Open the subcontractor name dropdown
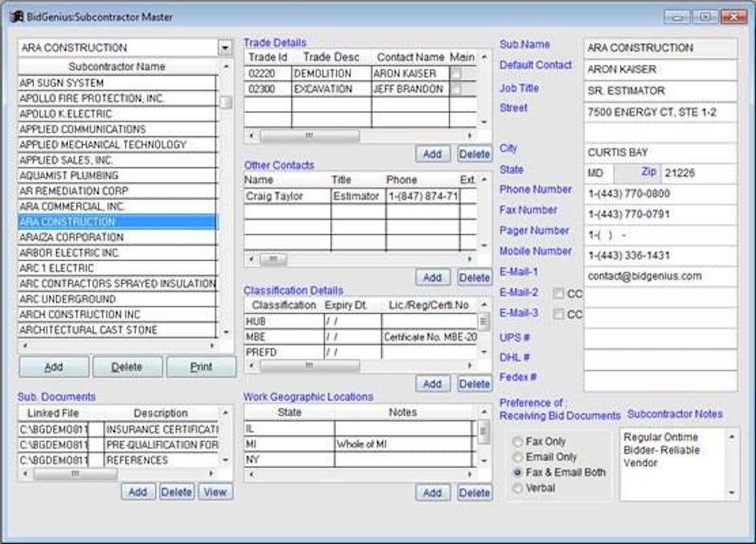Screen dimensions: 756x544 (x=226, y=47)
